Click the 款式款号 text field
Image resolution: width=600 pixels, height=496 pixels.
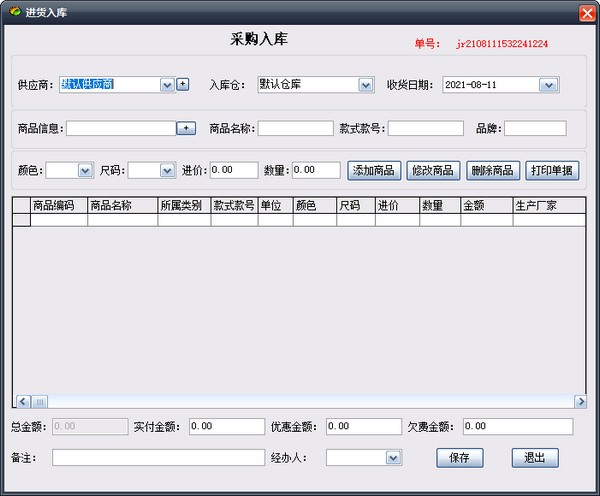click(425, 128)
